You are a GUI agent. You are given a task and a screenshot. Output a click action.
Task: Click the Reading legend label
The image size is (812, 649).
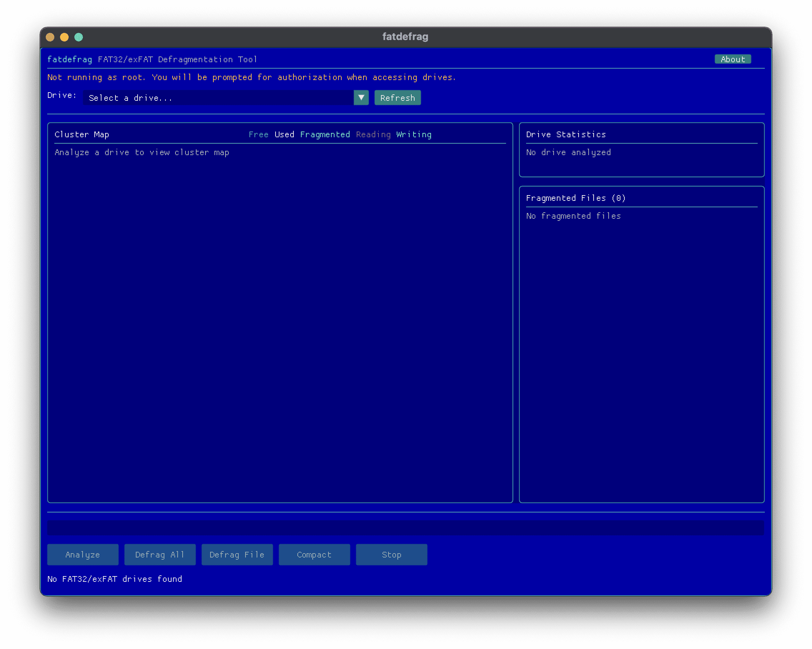(x=373, y=134)
